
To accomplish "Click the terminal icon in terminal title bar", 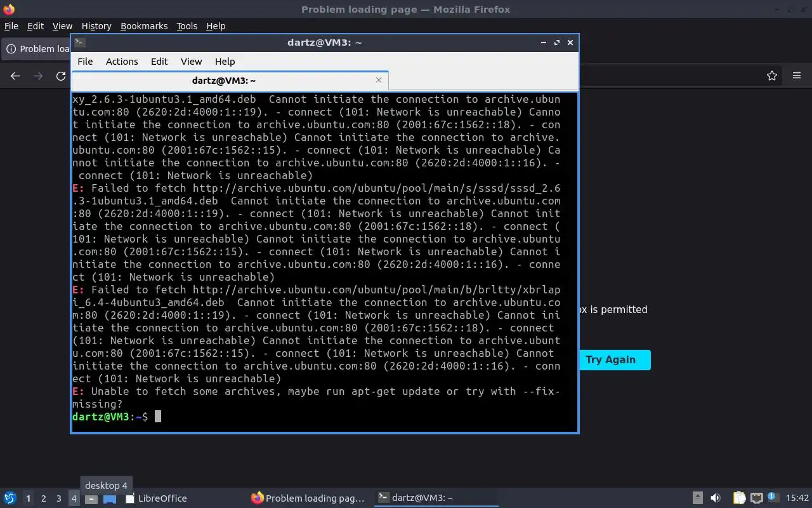I will pyautogui.click(x=80, y=43).
